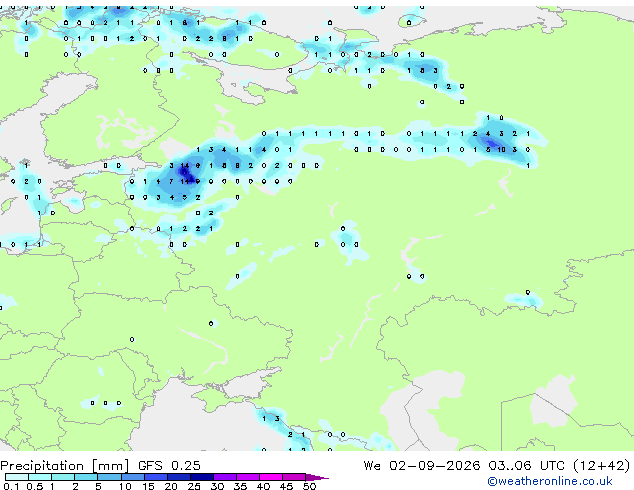This screenshot has width=634, height=490.
Task: Click the GFS 0.25 model label
Action: click(x=169, y=466)
